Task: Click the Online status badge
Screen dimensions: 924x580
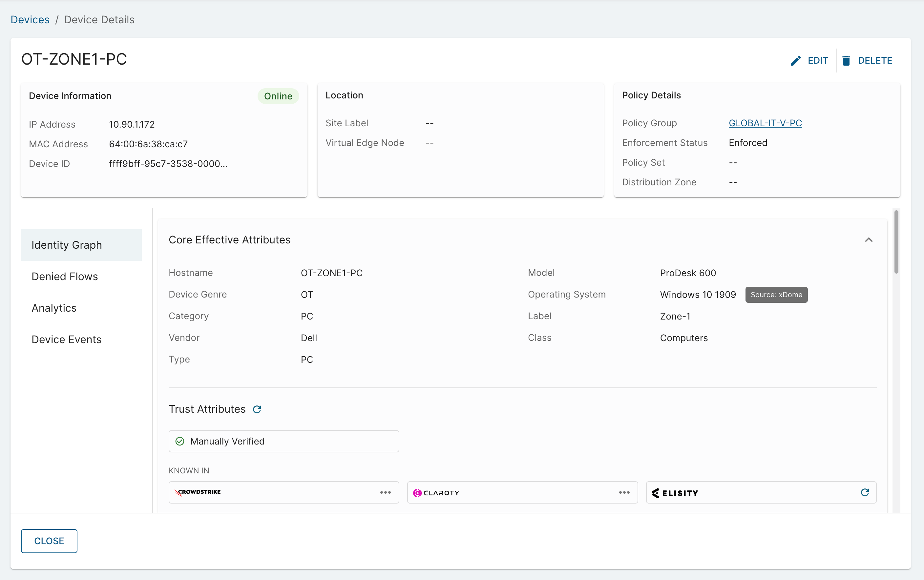Action: tap(278, 96)
